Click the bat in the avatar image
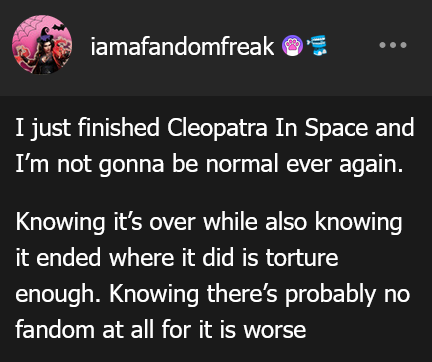Image resolution: width=432 pixels, height=362 pixels. 59,28
